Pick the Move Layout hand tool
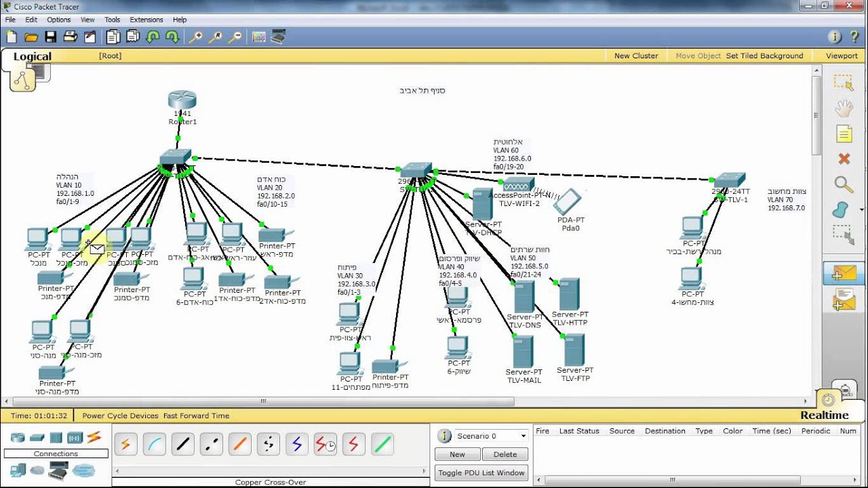This screenshot has height=488, width=868. (844, 108)
